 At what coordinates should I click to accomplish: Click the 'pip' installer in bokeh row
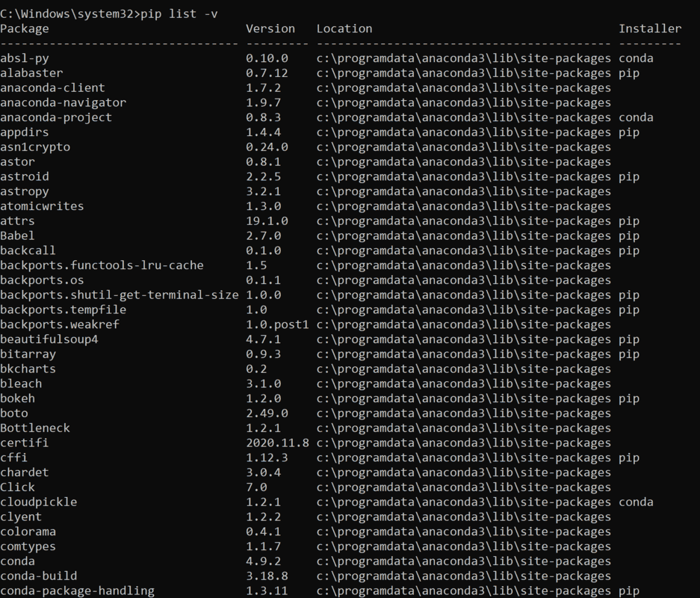[x=629, y=398]
